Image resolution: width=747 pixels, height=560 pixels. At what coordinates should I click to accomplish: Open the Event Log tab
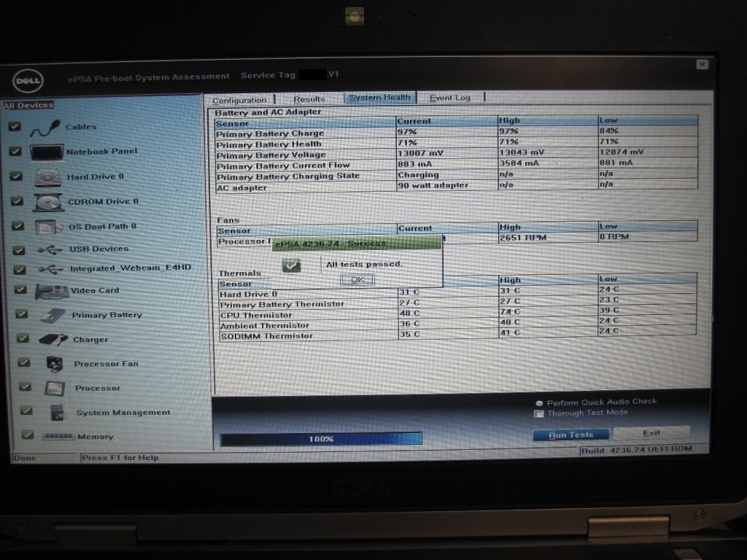click(450, 98)
